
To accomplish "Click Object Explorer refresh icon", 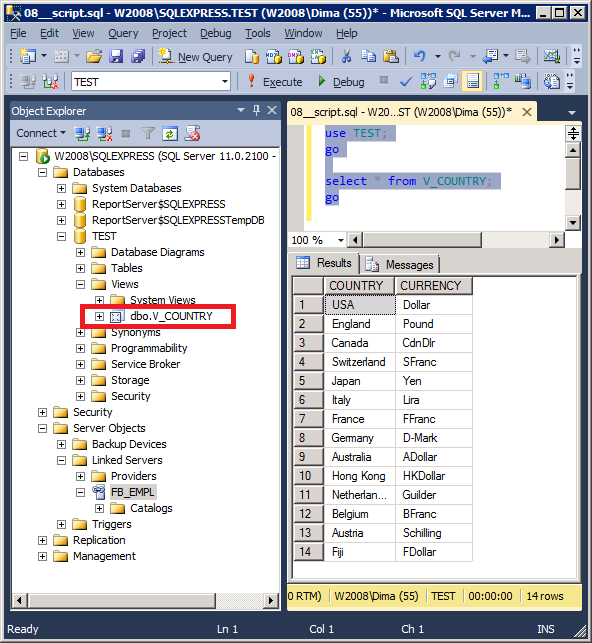I will click(x=170, y=133).
